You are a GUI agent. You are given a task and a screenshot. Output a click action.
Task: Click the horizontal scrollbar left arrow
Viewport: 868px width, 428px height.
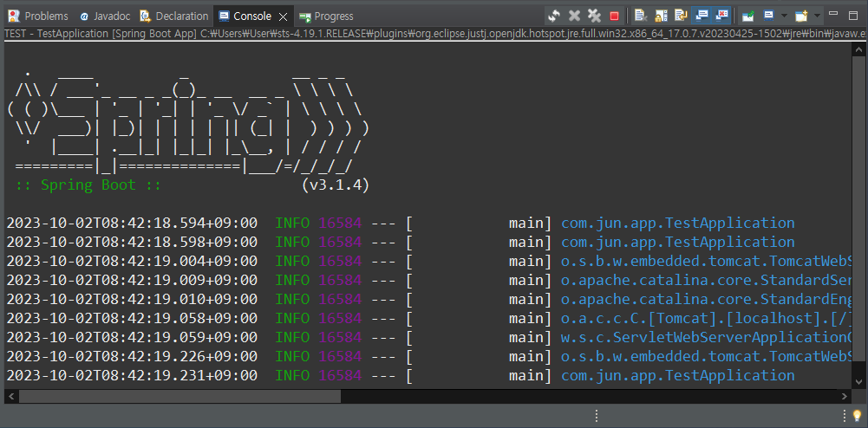tap(10, 396)
